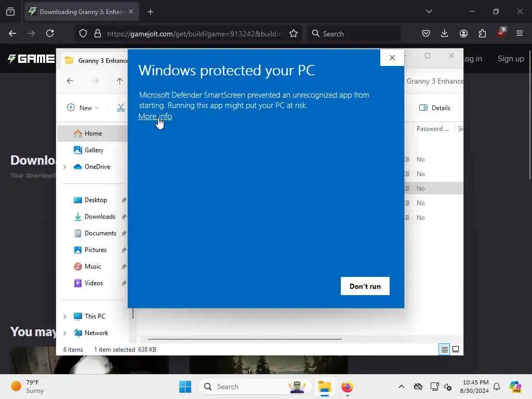
Task: Click the gamejolt.com URL address bar
Action: pos(193,34)
